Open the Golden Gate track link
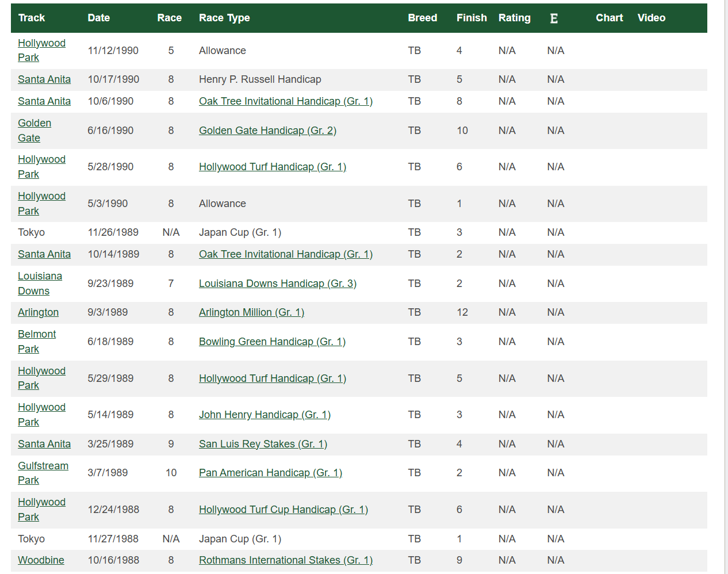Screen dimensions: 728x574 point(35,131)
